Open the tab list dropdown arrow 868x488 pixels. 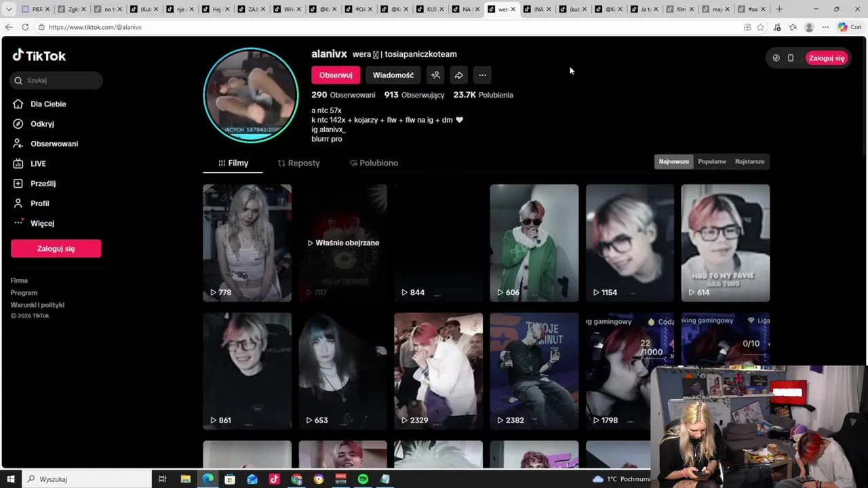click(9, 9)
